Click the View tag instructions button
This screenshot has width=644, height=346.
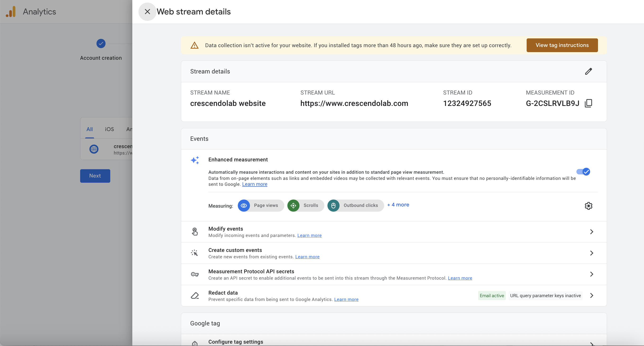[562, 45]
